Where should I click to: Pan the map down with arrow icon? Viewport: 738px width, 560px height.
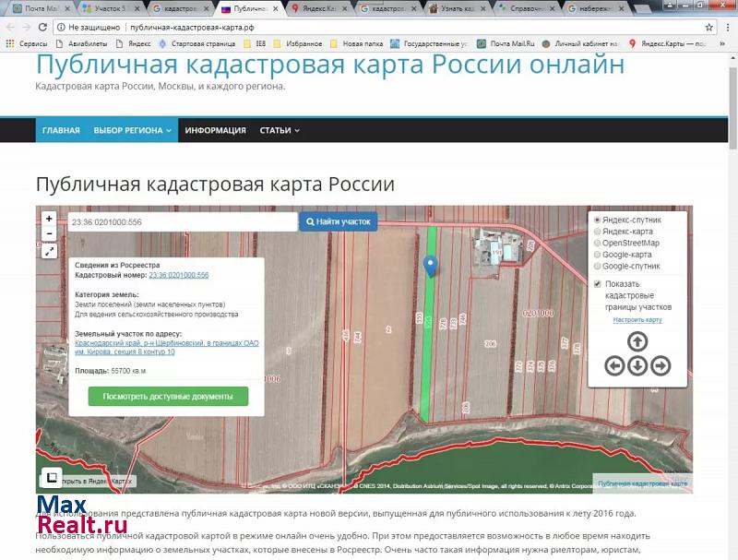click(637, 365)
